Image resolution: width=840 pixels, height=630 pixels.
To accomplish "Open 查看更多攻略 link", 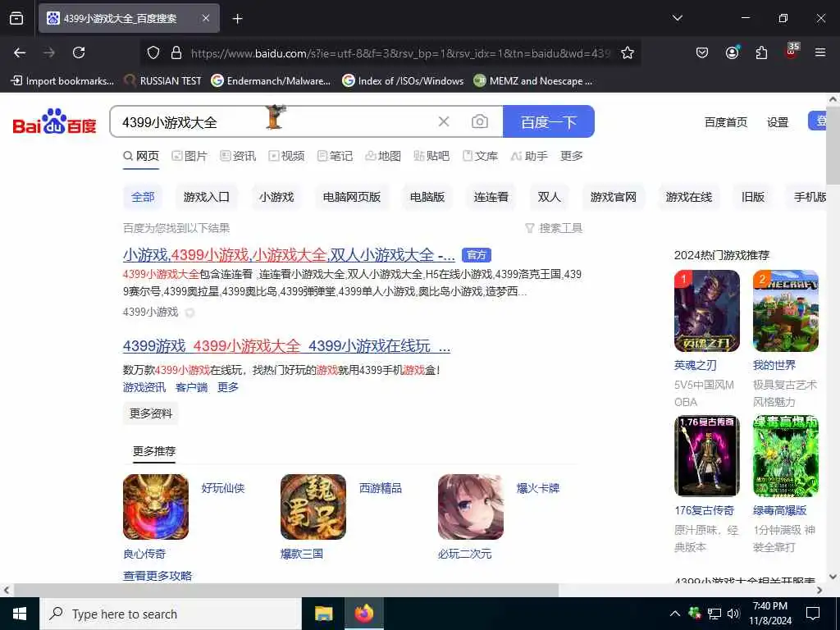I will coord(157,576).
